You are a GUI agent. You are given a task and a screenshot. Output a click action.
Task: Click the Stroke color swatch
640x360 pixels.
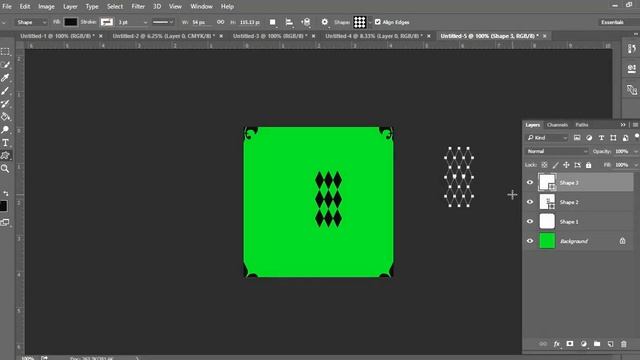(107, 22)
